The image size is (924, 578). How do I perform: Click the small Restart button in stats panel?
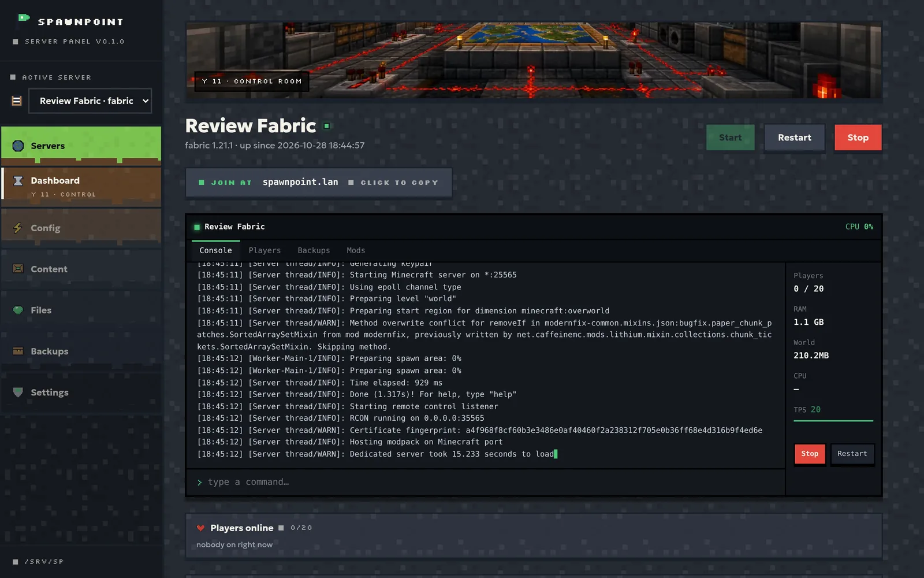tap(852, 454)
